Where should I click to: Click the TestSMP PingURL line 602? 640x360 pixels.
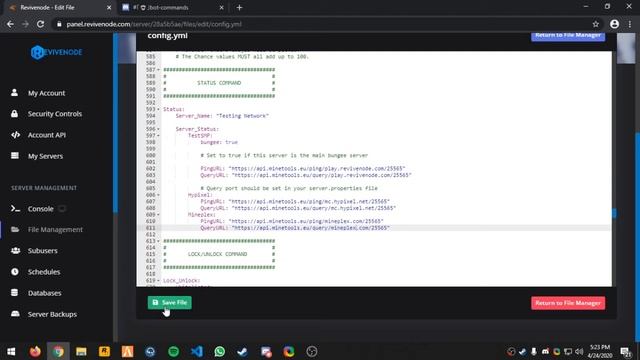tap(302, 168)
